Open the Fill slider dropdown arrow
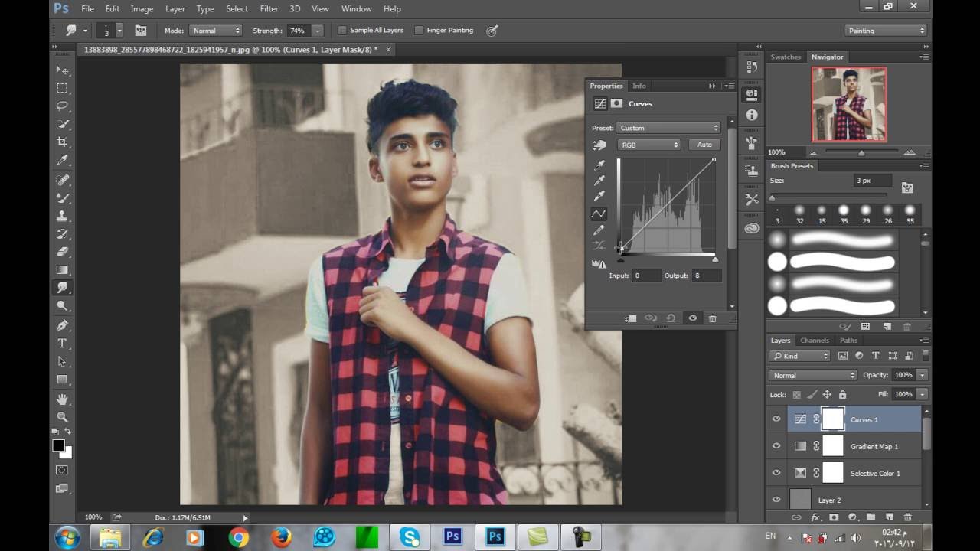This screenshot has width=980, height=551. pos(922,394)
